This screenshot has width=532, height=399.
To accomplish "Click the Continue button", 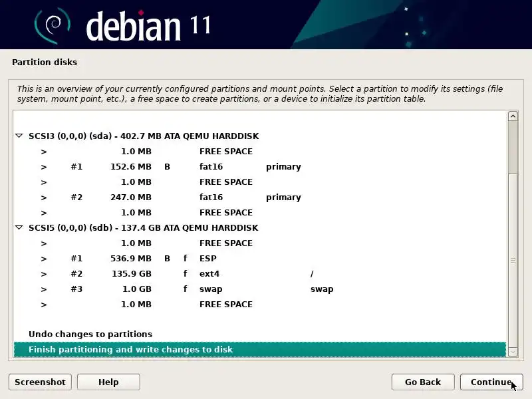I will pos(491,382).
